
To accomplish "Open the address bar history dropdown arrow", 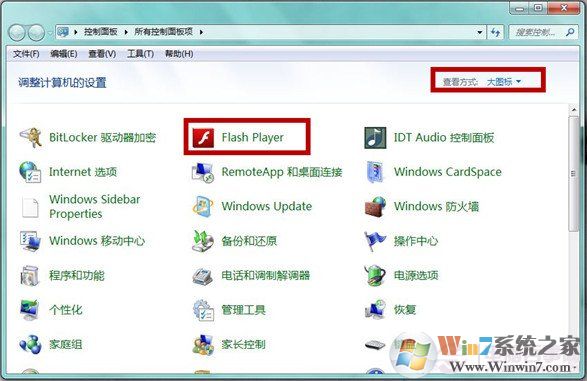I will (x=480, y=33).
